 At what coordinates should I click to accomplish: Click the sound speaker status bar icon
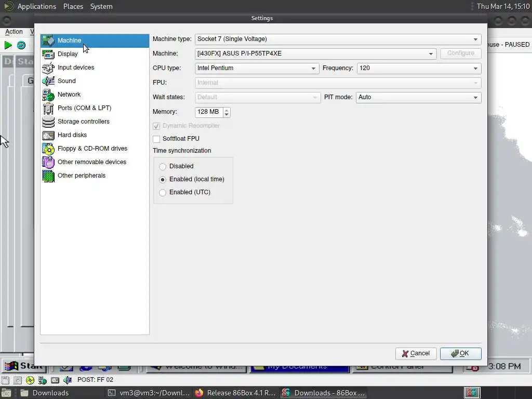(68, 380)
